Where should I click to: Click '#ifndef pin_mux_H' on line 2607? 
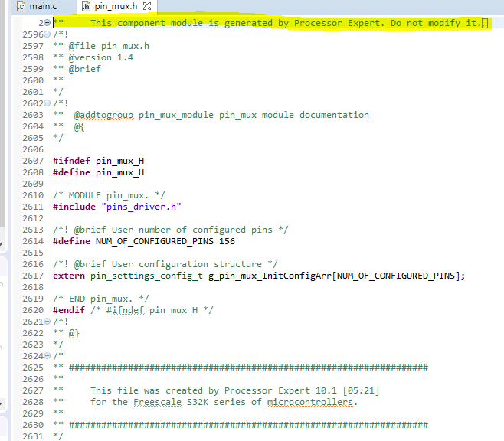(98, 161)
